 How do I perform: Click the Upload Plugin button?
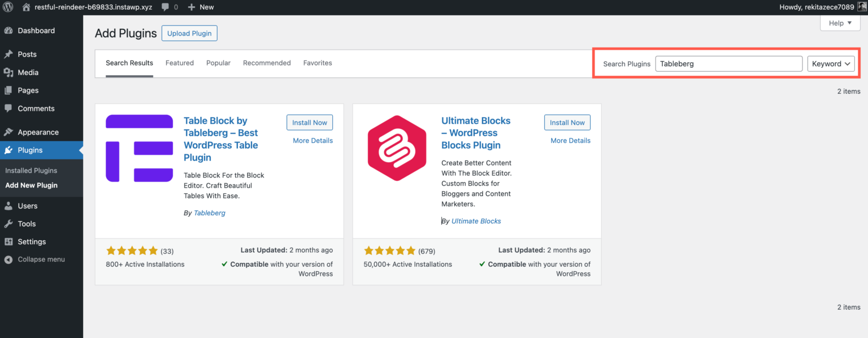(x=189, y=33)
